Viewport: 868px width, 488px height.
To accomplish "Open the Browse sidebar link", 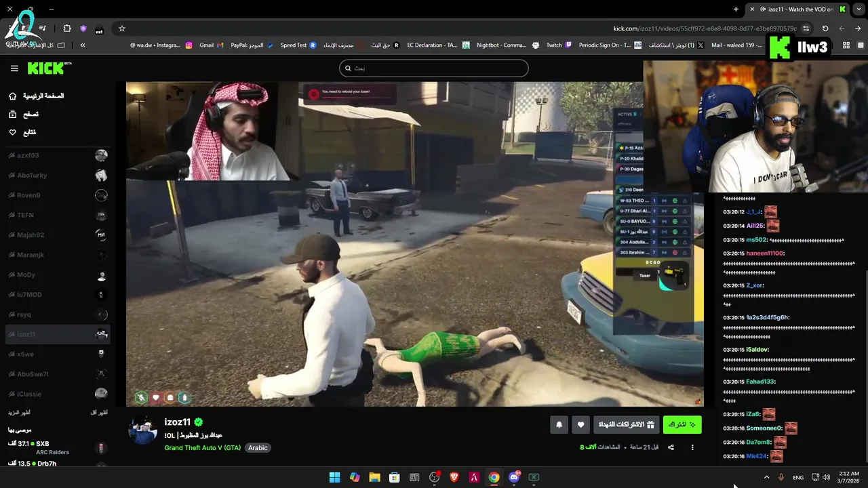I will 24,115.
